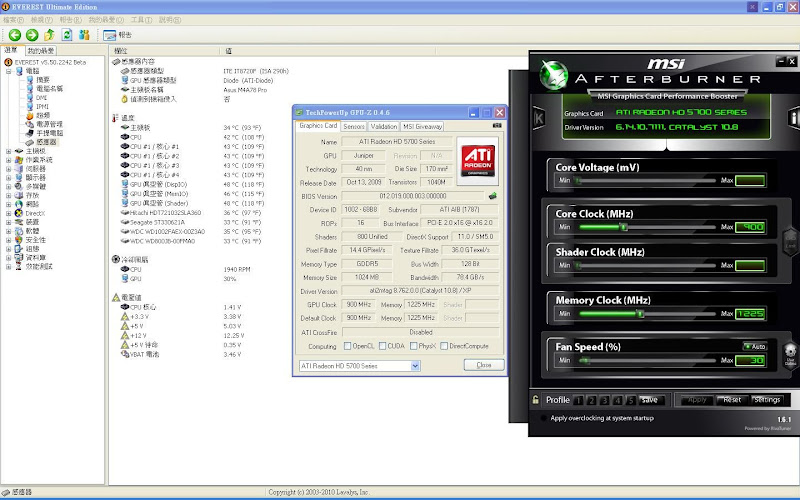This screenshot has width=800, height=500.
Task: Click the Memory Clock slider handle
Action: click(640, 314)
